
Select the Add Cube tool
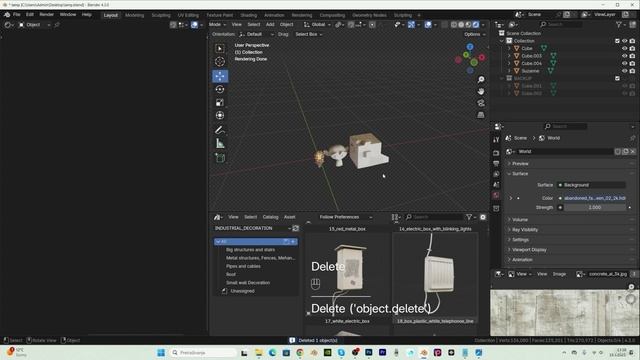pyautogui.click(x=220, y=158)
